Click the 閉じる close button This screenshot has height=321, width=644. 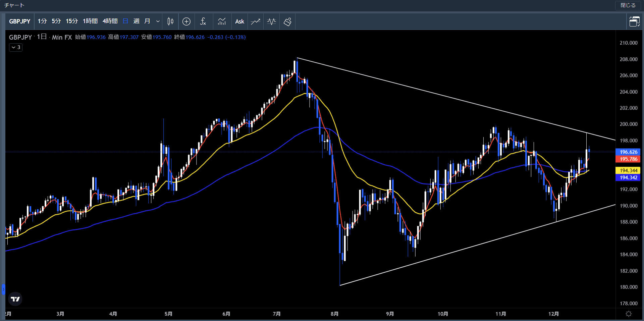(x=628, y=5)
